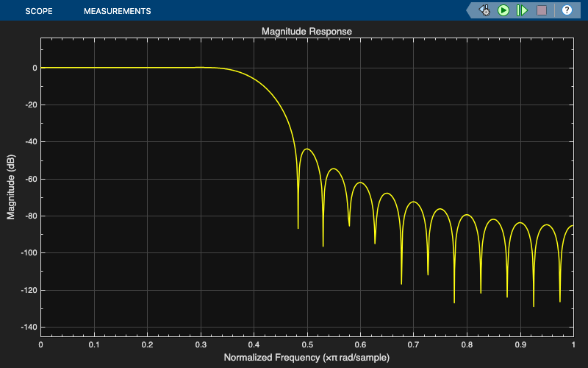Collapse the quick access toolbar arrow edge
Screen dimensions: 588x368
pos(470,10)
